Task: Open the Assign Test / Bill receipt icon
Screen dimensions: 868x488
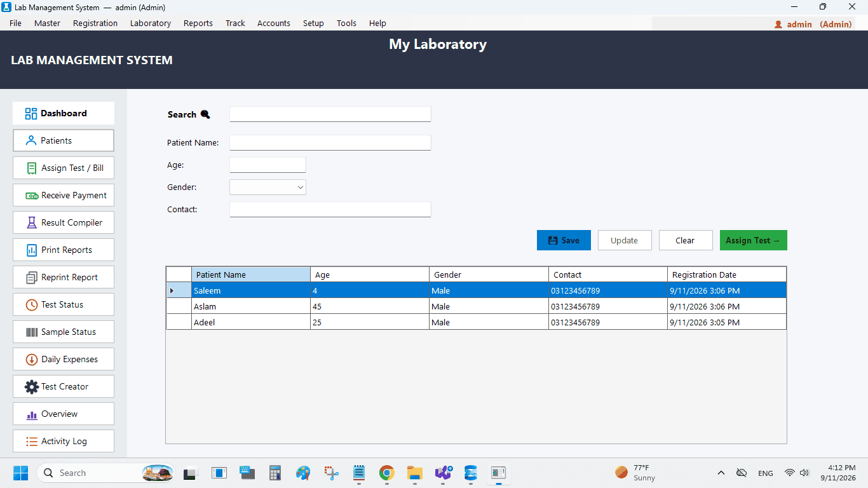Action: tap(31, 168)
